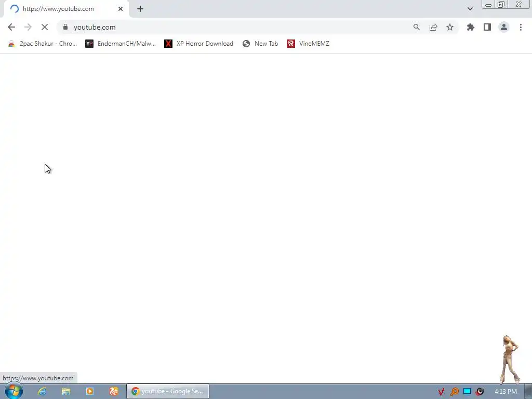The width and height of the screenshot is (532, 399).
Task: Click the orange magnifier tray icon
Action: pyautogui.click(x=454, y=392)
